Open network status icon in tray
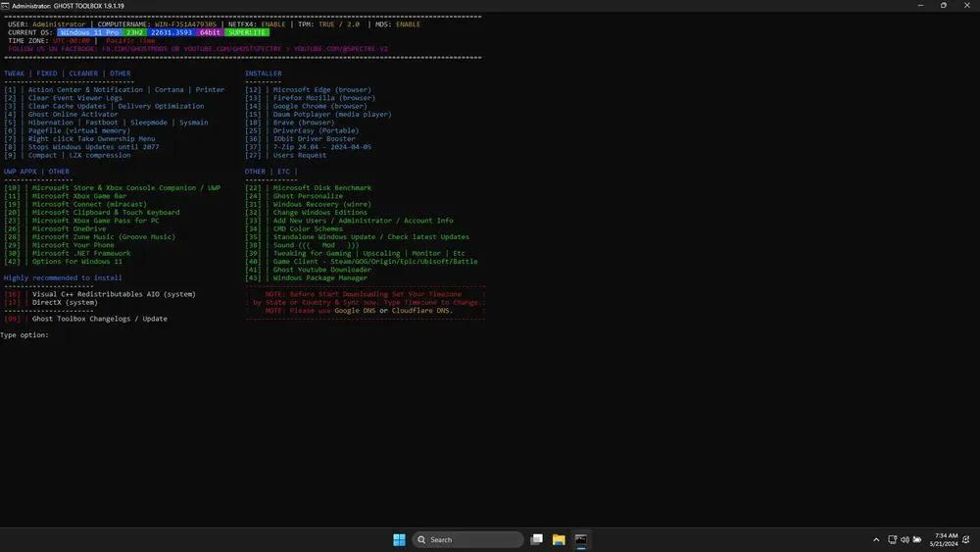 (x=893, y=539)
